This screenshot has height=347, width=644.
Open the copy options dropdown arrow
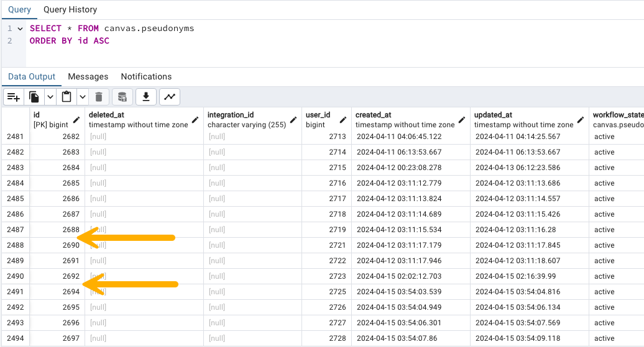pyautogui.click(x=50, y=97)
